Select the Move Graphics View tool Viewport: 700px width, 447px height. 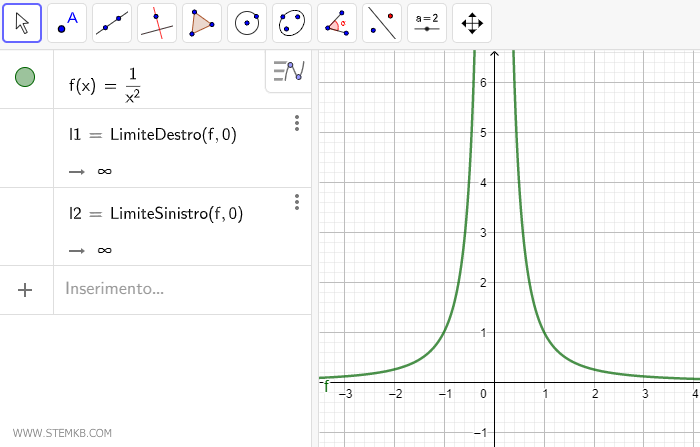[x=472, y=22]
